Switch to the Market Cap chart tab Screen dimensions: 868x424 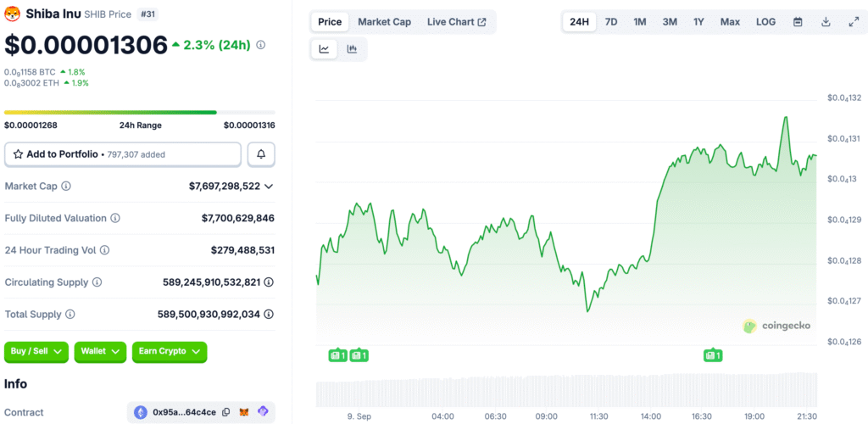384,22
